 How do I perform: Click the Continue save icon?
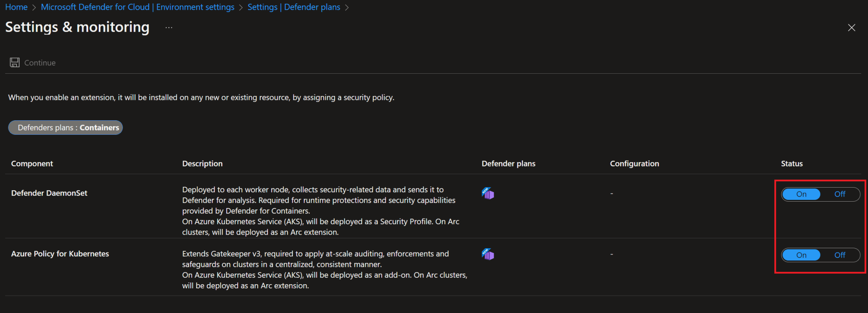coord(15,63)
